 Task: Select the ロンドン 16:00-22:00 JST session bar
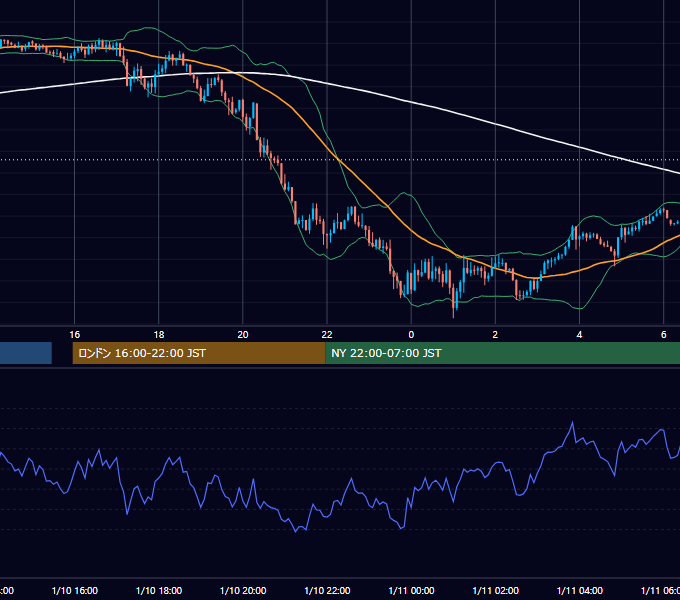(x=199, y=353)
